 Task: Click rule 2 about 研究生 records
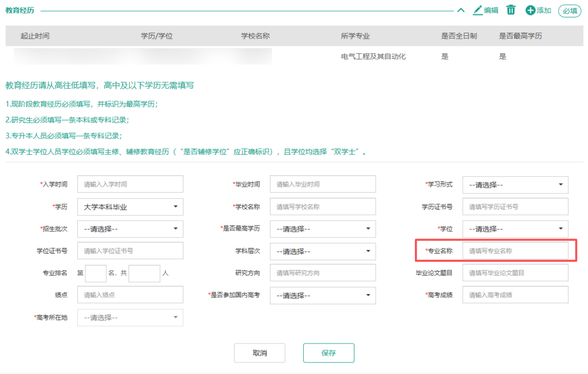click(67, 120)
